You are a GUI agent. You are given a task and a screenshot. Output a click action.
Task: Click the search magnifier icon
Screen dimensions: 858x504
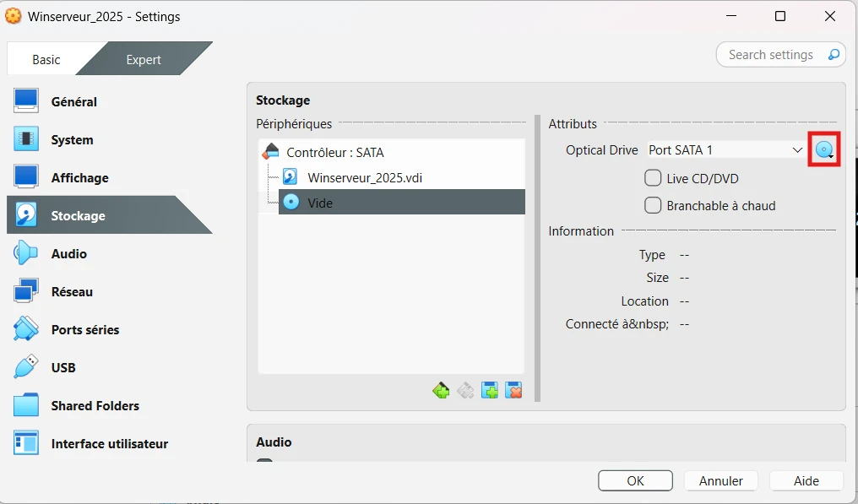834,55
